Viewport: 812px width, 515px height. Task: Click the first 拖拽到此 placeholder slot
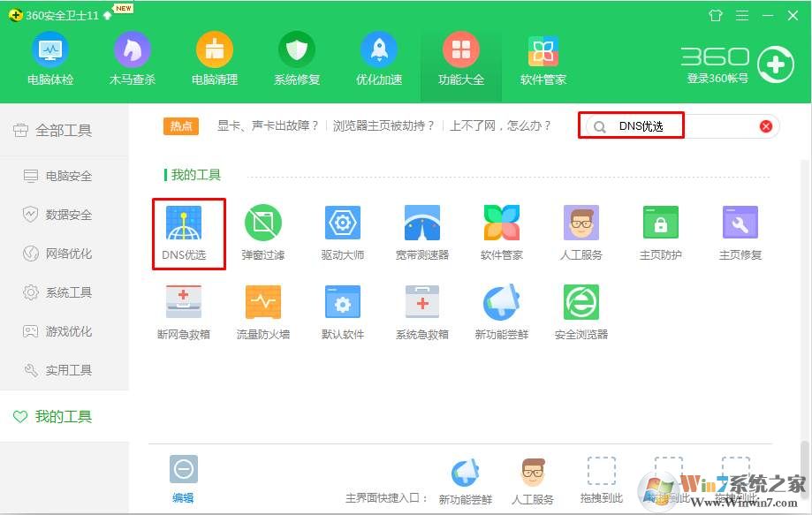tap(601, 481)
